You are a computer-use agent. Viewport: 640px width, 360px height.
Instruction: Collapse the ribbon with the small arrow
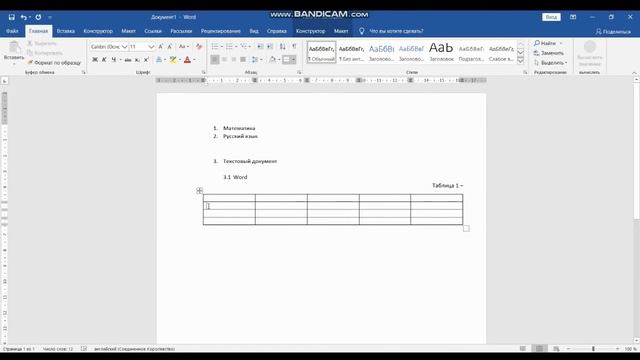pyautogui.click(x=634, y=73)
